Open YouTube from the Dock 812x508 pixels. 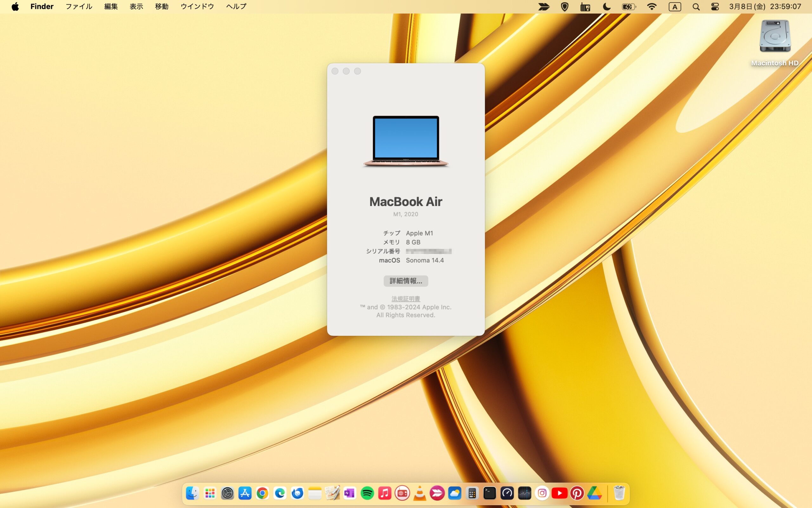pos(559,493)
